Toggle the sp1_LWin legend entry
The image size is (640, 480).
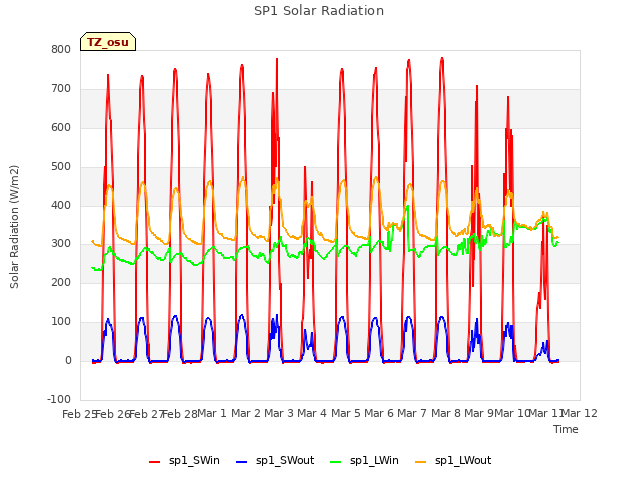click(x=364, y=460)
